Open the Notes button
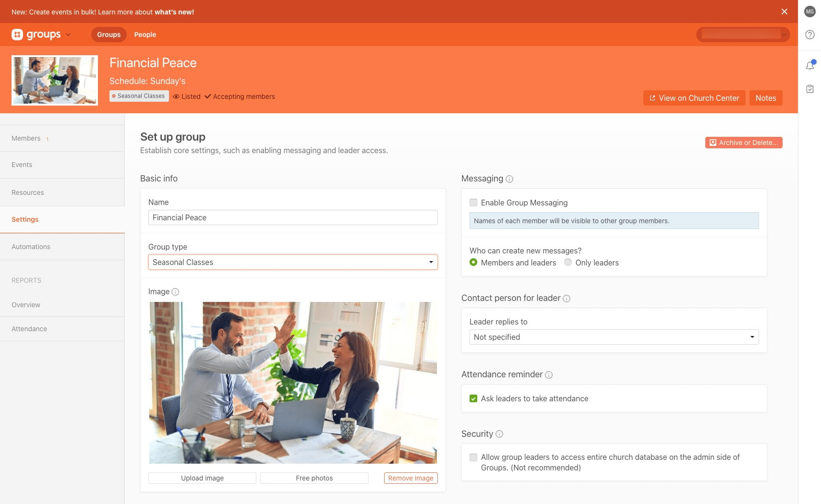 [766, 98]
